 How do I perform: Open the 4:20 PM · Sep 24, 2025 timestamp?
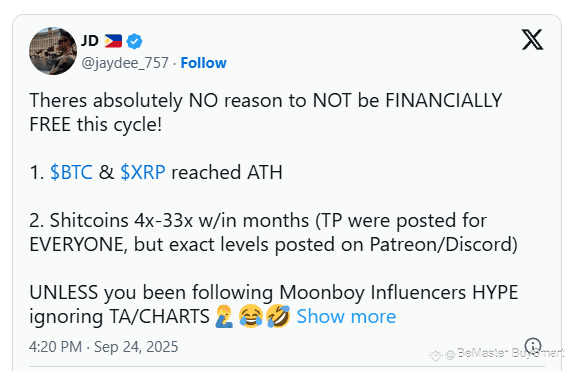104,347
